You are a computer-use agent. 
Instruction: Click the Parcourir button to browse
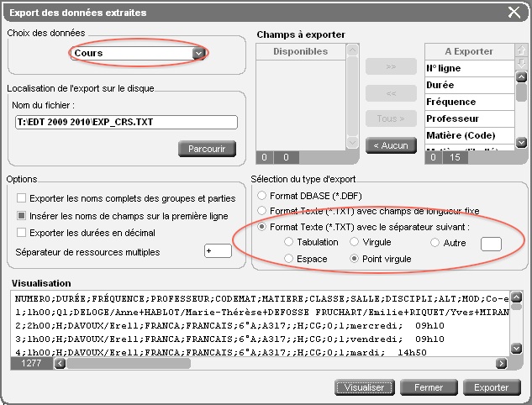click(206, 149)
